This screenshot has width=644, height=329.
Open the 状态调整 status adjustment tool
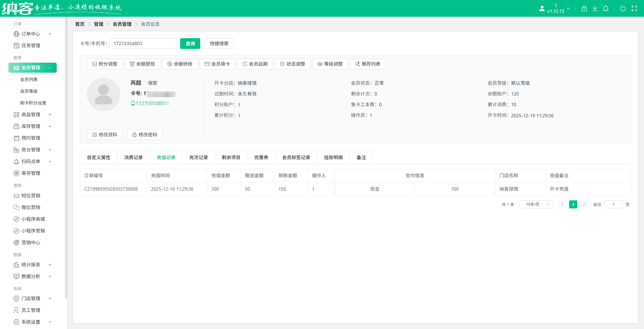pyautogui.click(x=292, y=64)
